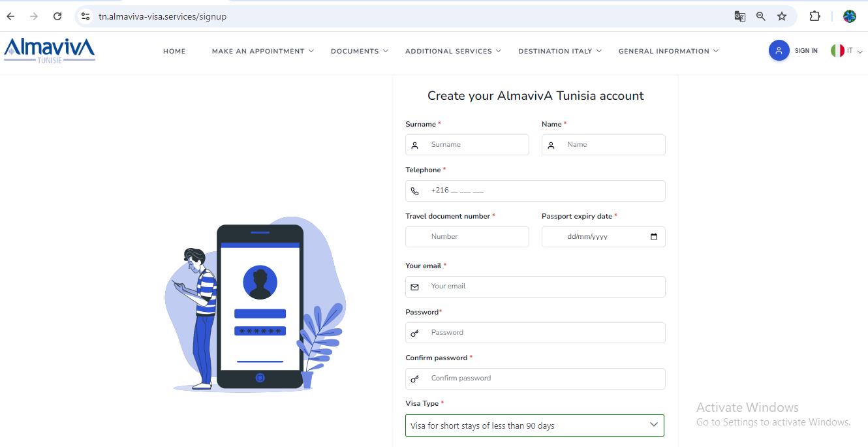Open the Visa Type dropdown
Image resolution: width=868 pixels, height=447 pixels.
(535, 425)
